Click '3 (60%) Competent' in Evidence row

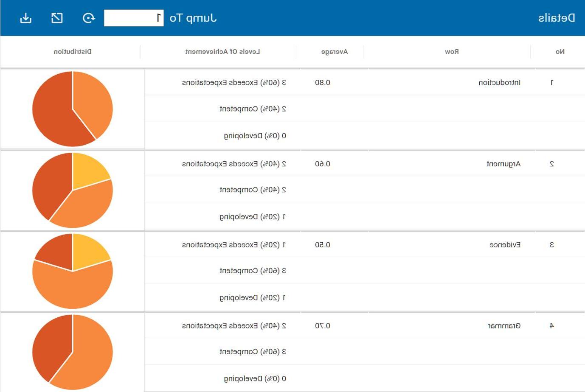(253, 271)
